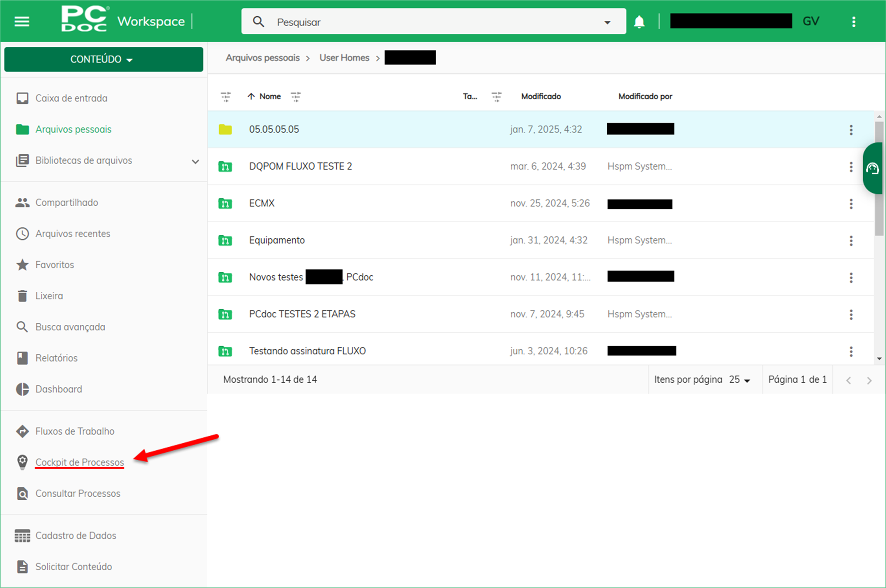Open the Equipamento folder
Viewport: 886px width, 588px height.
pyautogui.click(x=277, y=240)
